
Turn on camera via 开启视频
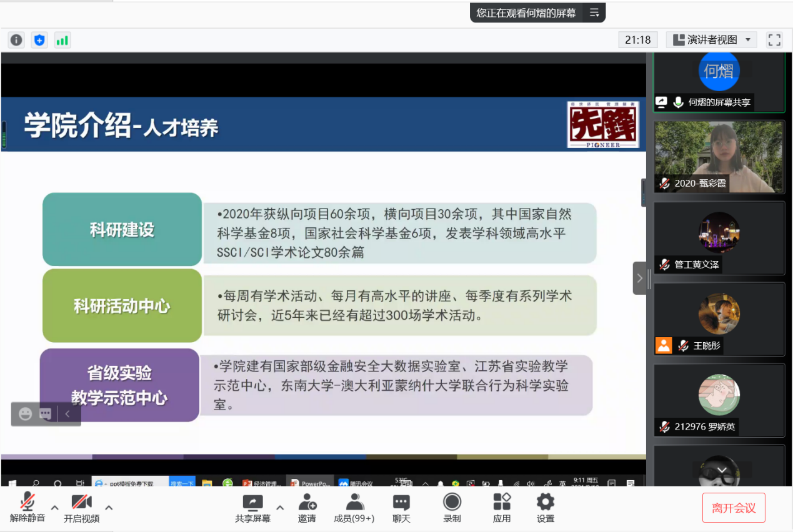coord(81,508)
